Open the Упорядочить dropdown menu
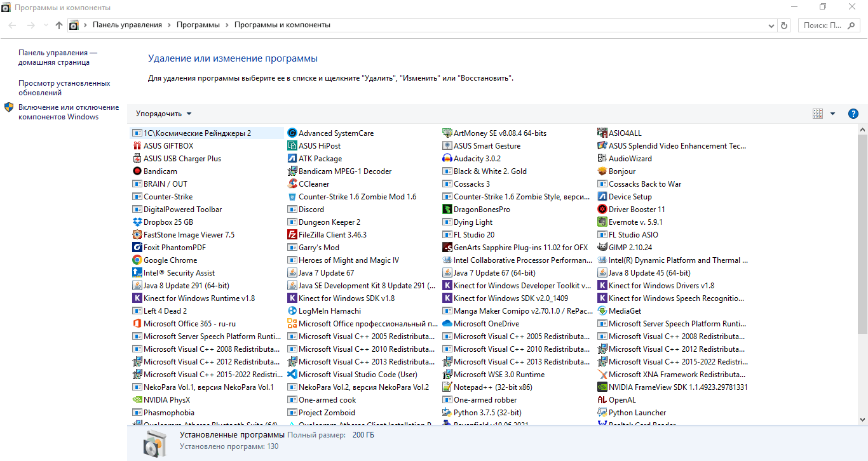The width and height of the screenshot is (868, 461). pyautogui.click(x=164, y=114)
